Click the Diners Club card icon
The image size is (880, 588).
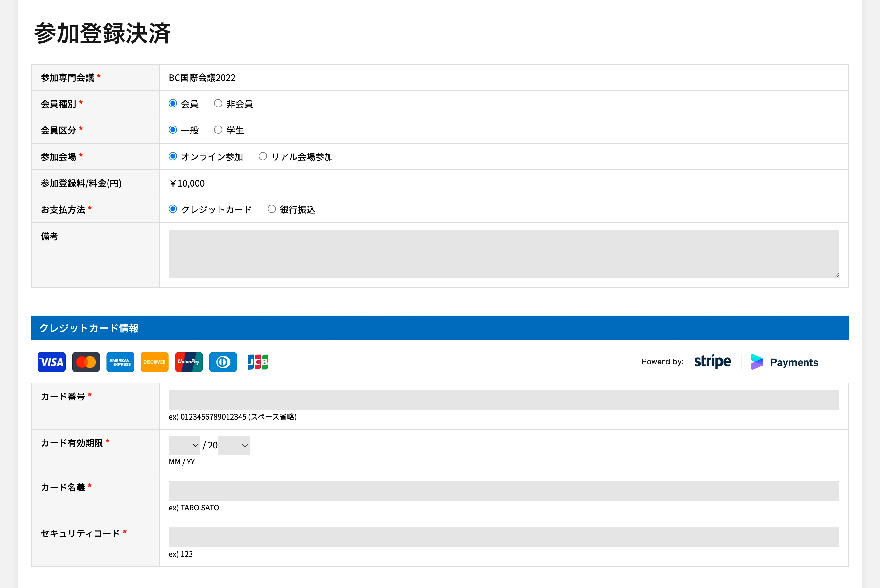223,362
